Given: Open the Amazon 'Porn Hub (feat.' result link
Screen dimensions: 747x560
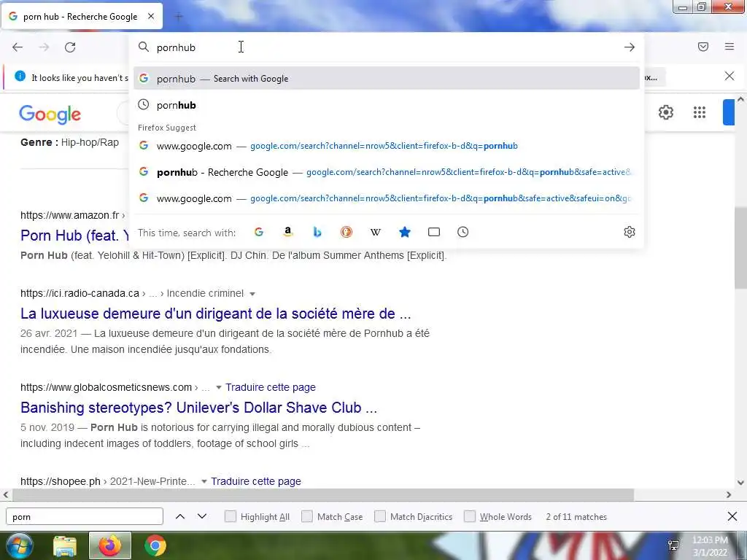Looking at the screenshot, I should click(x=75, y=236).
